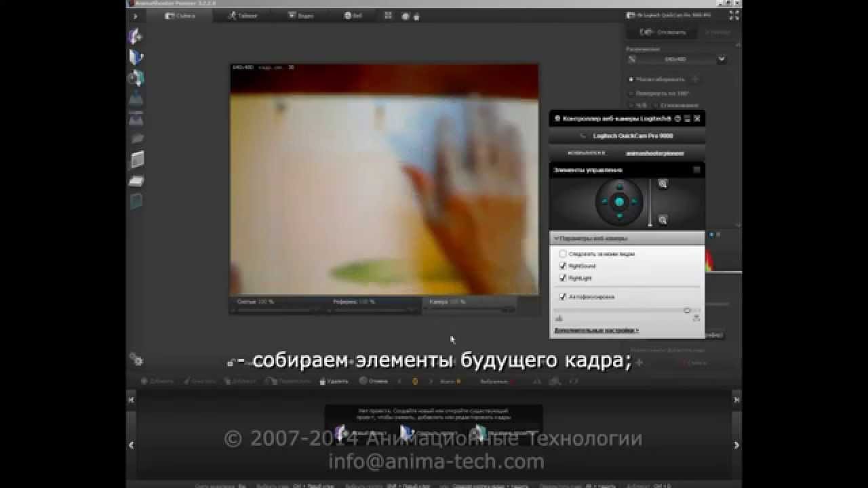Screen dimensions: 868x488
Task: Zoom out with the lower magnifier icon
Action: tap(663, 220)
